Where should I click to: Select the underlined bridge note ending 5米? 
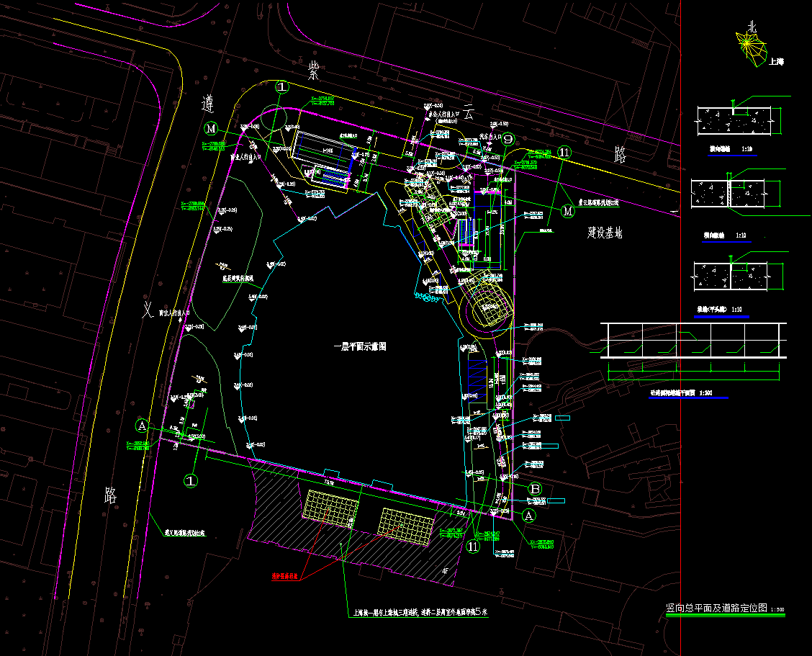coord(420,613)
